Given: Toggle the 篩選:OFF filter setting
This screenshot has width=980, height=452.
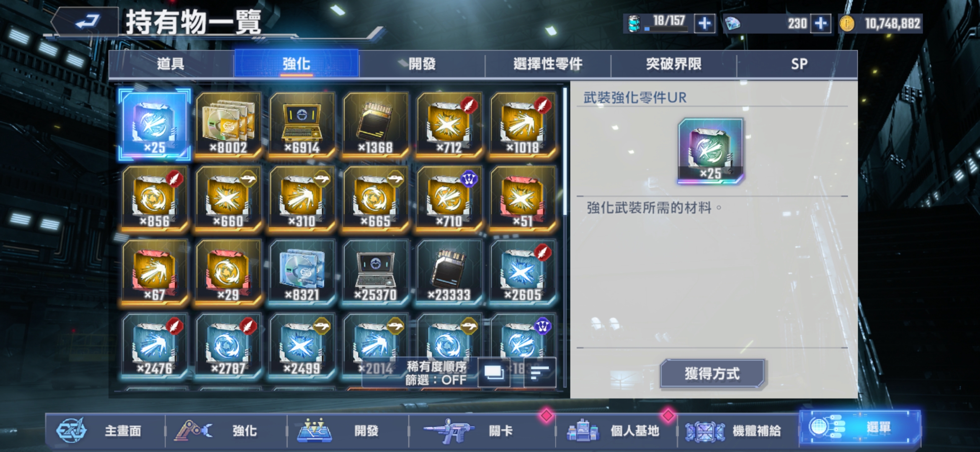Looking at the screenshot, I should [436, 380].
